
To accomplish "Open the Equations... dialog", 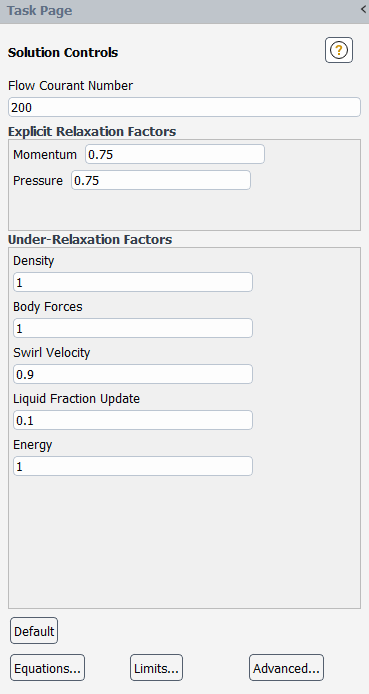I will (x=47, y=667).
